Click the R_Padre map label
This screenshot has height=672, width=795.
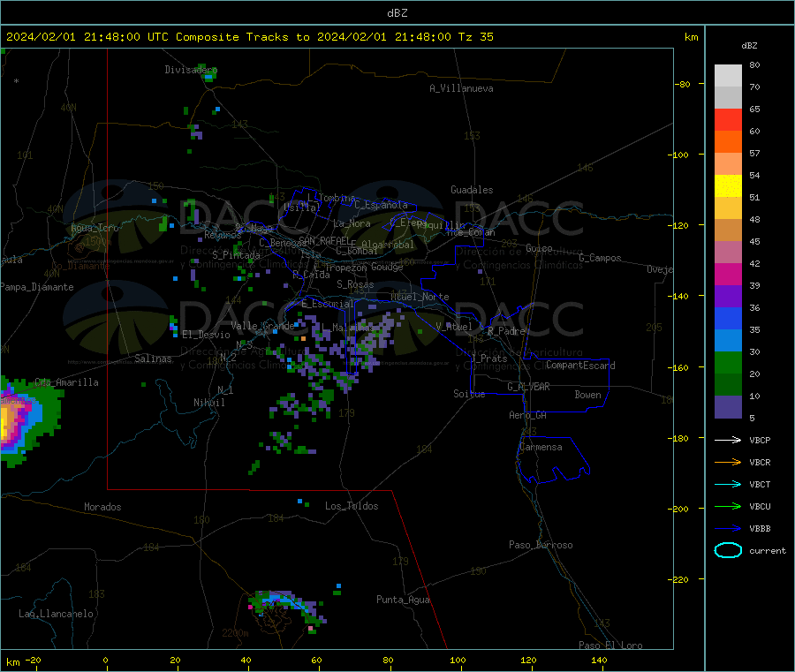[x=506, y=331]
